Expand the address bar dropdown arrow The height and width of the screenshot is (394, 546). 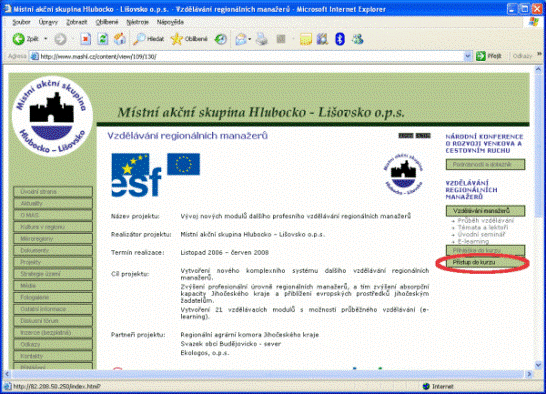pyautogui.click(x=468, y=56)
